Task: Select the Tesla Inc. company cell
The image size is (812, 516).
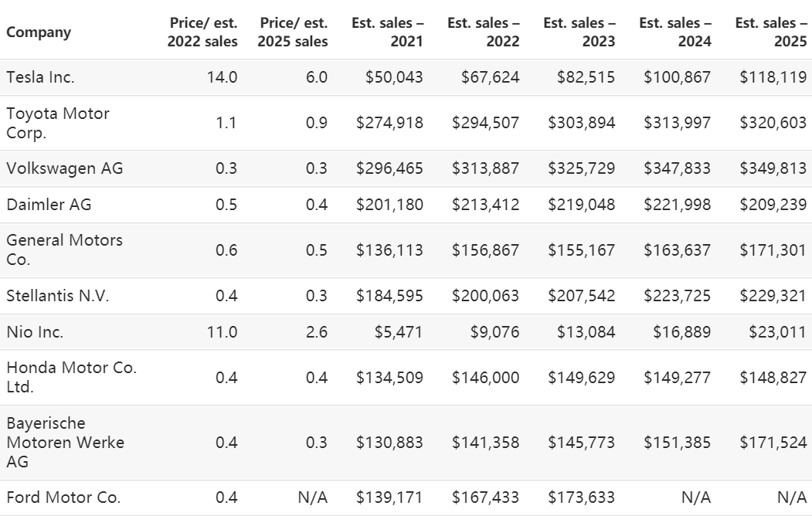Action: pyautogui.click(x=40, y=77)
